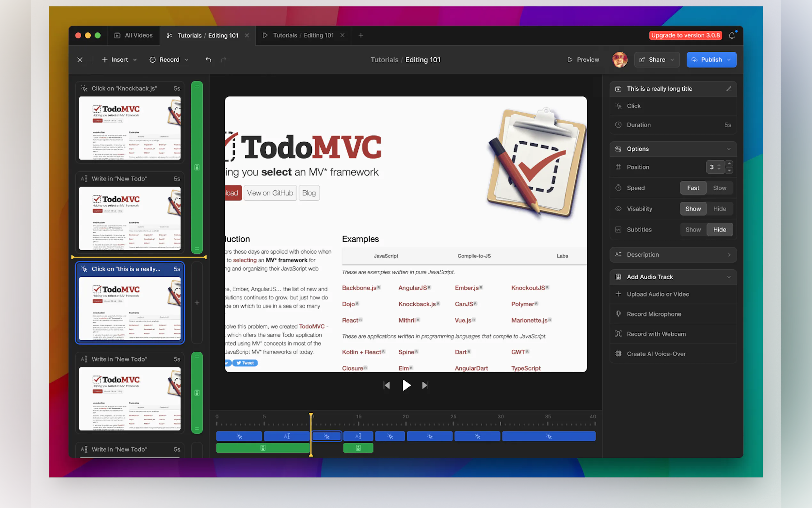The image size is (812, 508).
Task: Set Subtitles to Show
Action: point(693,229)
